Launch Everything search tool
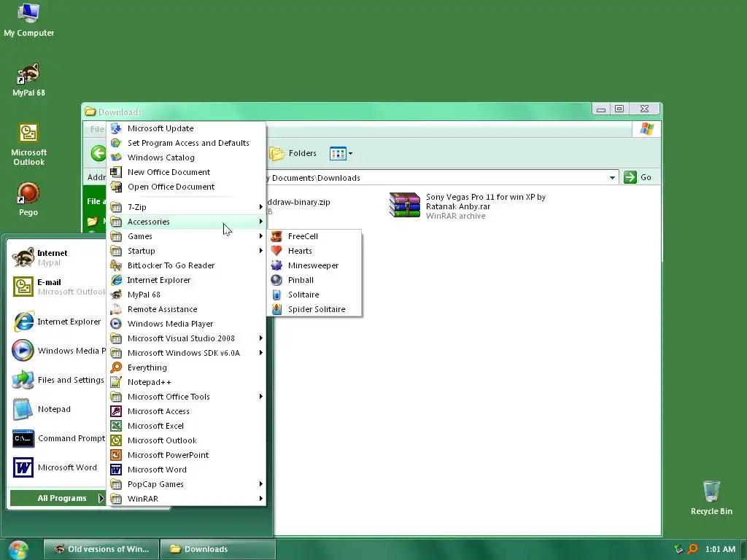The width and height of the screenshot is (747, 560). pos(186,367)
